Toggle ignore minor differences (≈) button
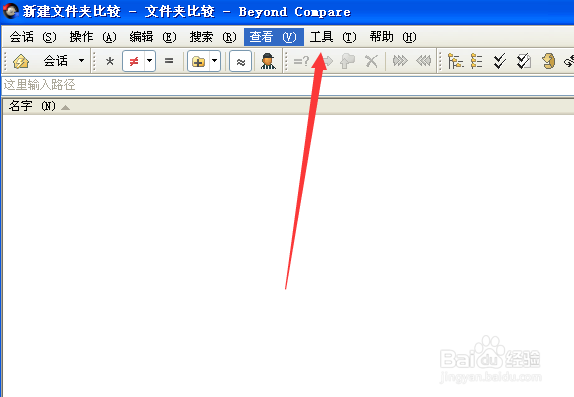This screenshot has width=574, height=397. 241,62
